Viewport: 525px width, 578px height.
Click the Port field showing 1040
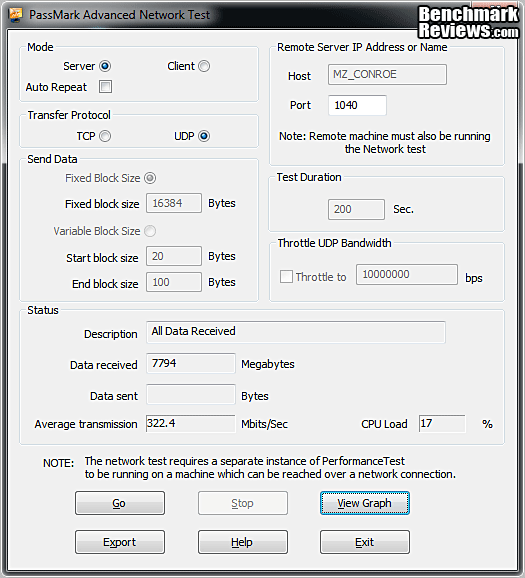tap(357, 105)
